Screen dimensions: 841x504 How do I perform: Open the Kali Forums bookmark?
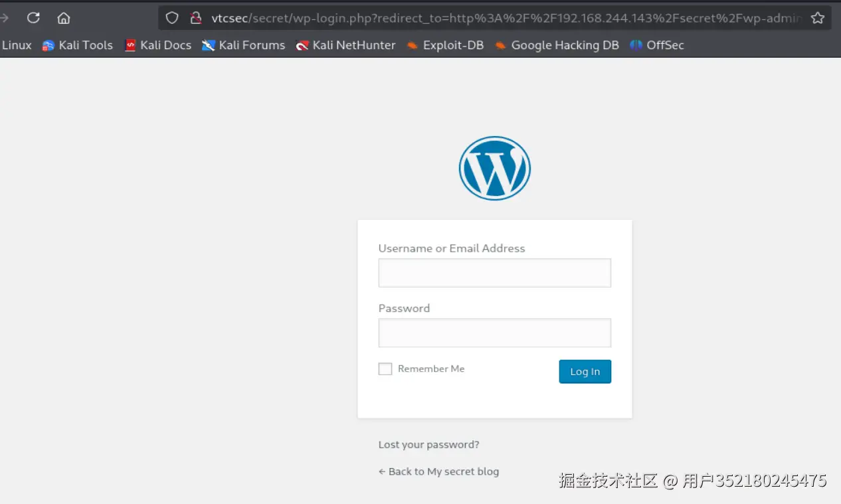(x=244, y=45)
